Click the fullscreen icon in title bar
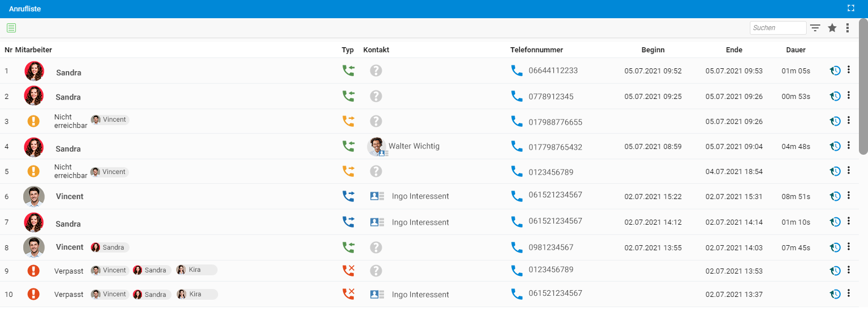868x310 pixels. (x=851, y=8)
